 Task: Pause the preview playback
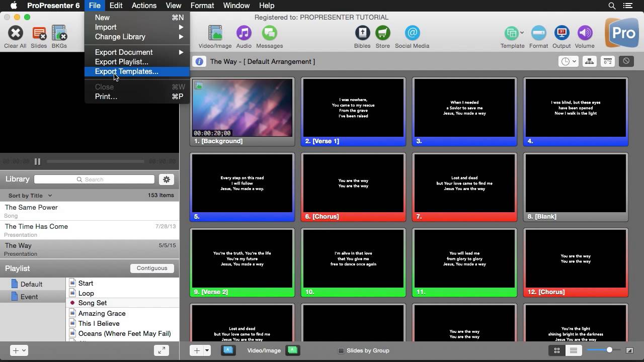pyautogui.click(x=37, y=161)
